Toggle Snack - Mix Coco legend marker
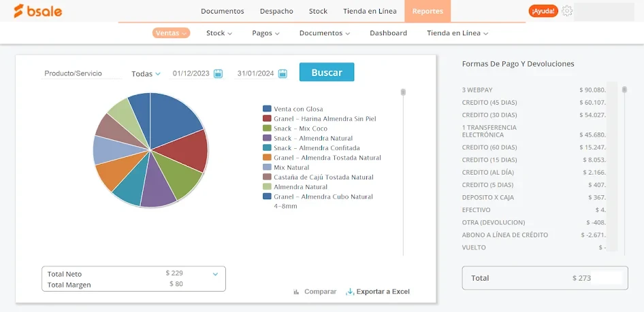Screen dimensions: 644x312 click(x=267, y=128)
